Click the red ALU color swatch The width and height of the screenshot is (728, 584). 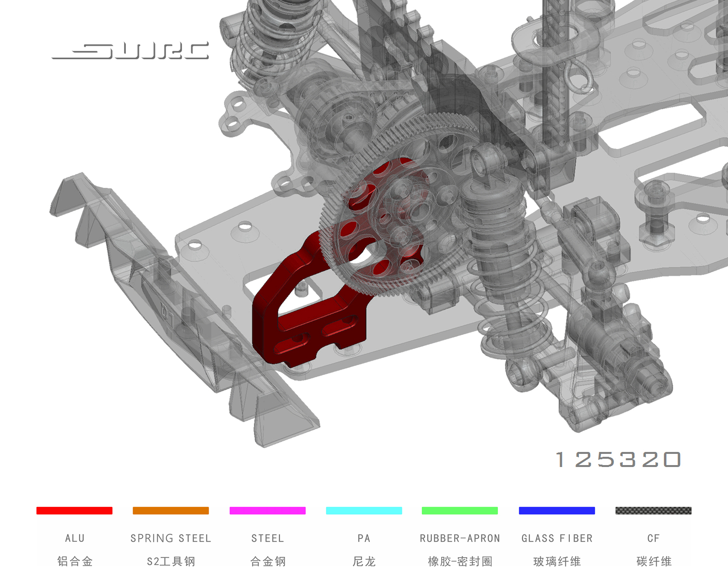pyautogui.click(x=74, y=510)
